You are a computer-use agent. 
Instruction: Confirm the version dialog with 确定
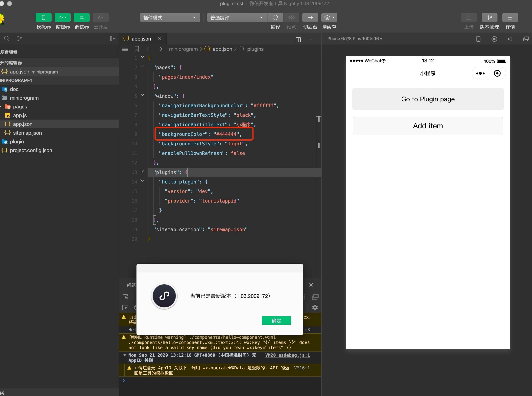tap(276, 321)
